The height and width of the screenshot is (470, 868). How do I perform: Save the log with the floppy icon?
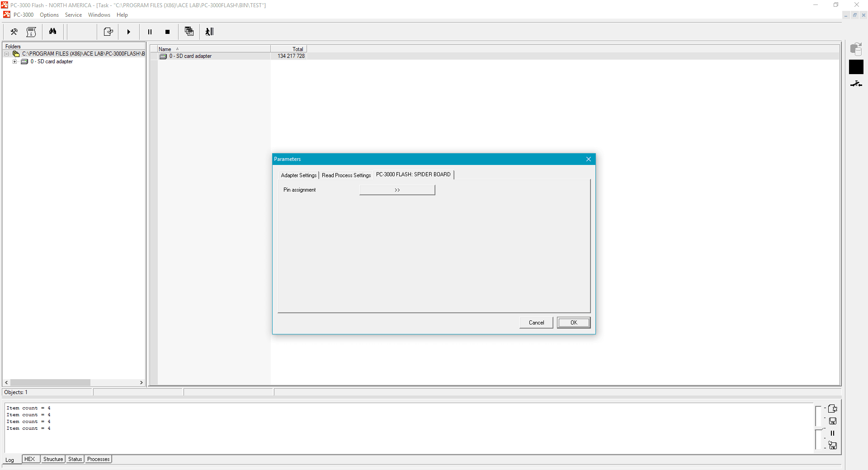(x=832, y=421)
